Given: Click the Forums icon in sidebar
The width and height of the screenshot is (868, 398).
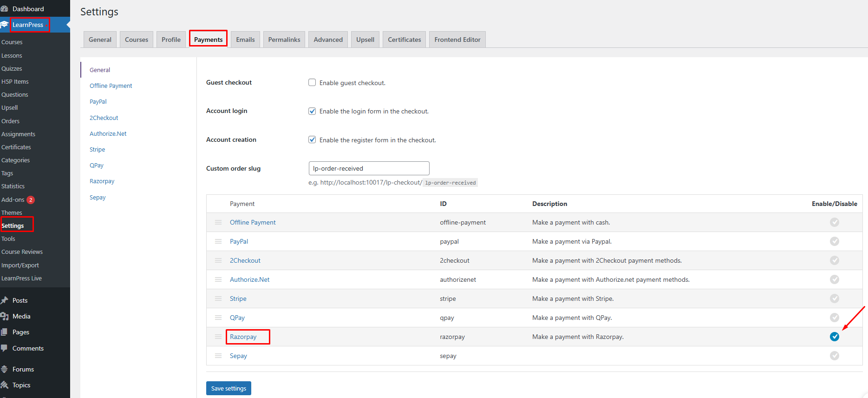Looking at the screenshot, I should pos(4,369).
